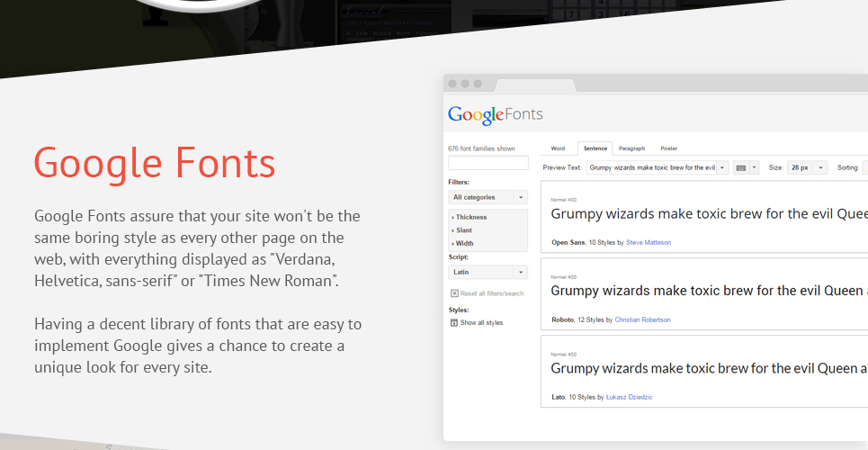Image resolution: width=868 pixels, height=450 pixels.
Task: Expand the Slant filter
Action: (x=461, y=230)
